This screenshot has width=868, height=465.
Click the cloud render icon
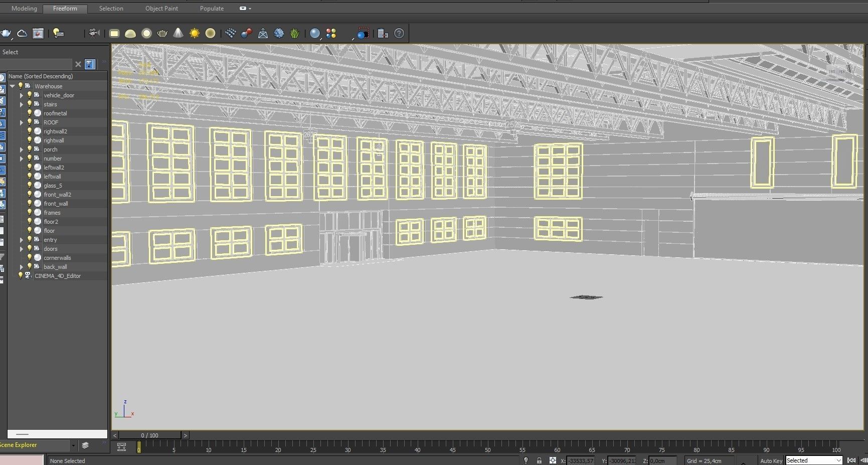[x=22, y=34]
